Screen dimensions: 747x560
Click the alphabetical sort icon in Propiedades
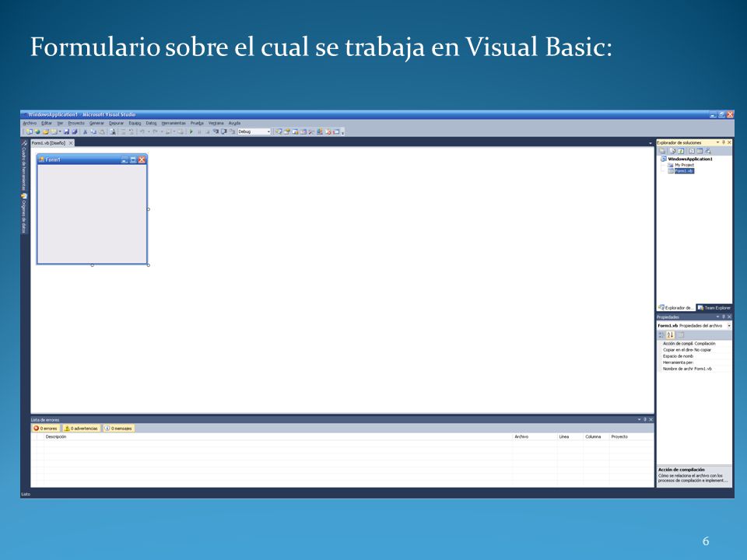(x=670, y=334)
